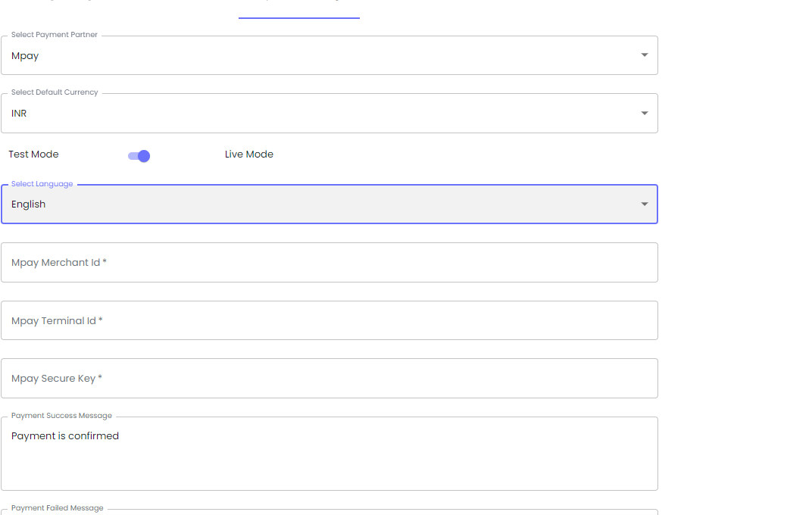Image resolution: width=812 pixels, height=515 pixels.
Task: Click the selected 'English' language value
Action: (29, 204)
